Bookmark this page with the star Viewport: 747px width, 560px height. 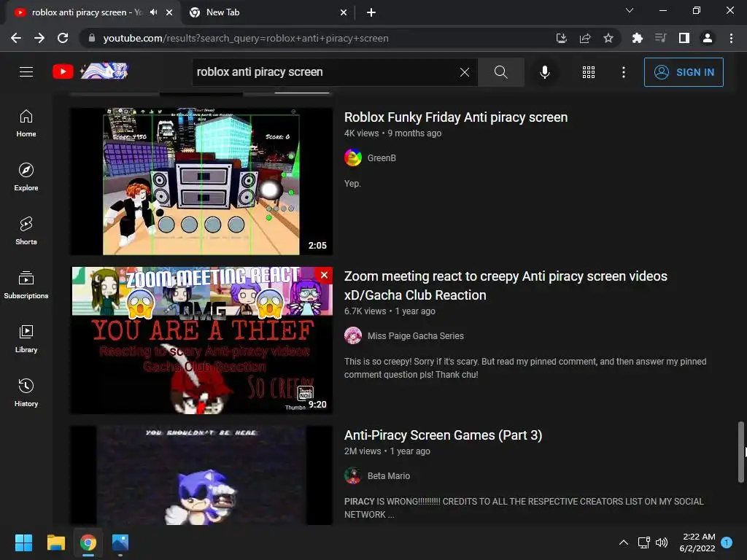click(608, 38)
